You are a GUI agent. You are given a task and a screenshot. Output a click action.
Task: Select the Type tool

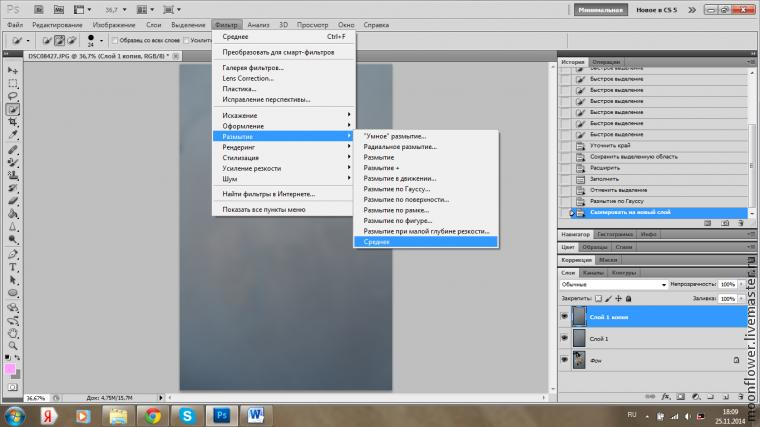pos(13,267)
